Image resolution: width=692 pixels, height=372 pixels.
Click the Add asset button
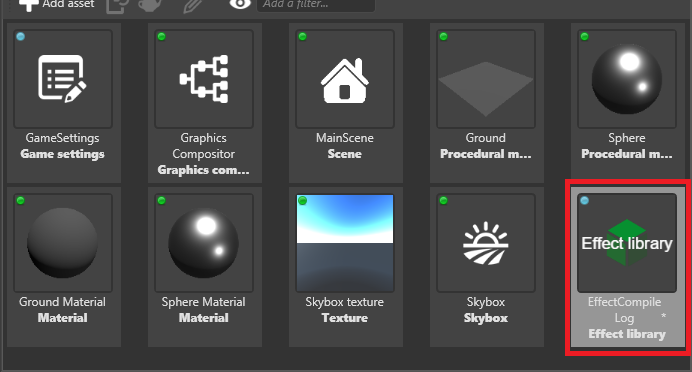coord(56,4)
